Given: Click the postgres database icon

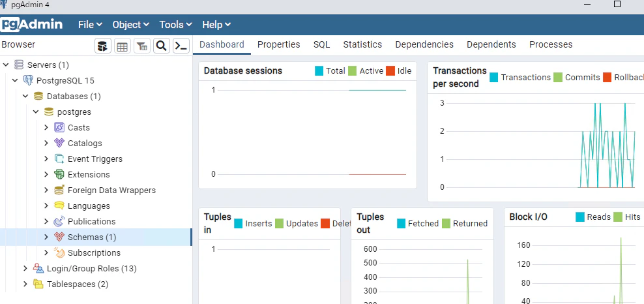Looking at the screenshot, I should (x=48, y=112).
